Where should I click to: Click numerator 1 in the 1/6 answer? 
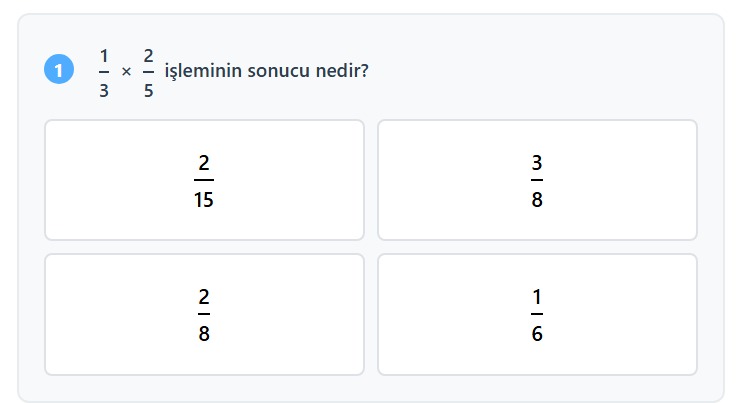click(x=537, y=296)
